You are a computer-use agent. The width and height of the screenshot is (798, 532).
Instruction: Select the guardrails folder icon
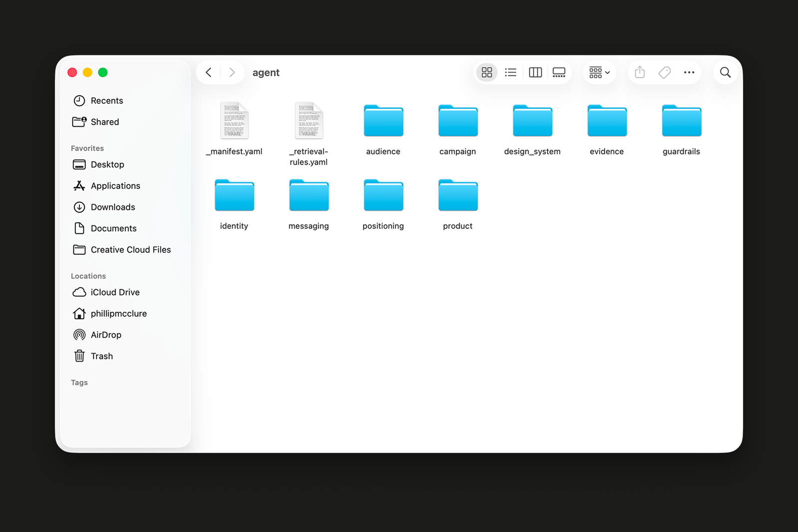coord(682,121)
